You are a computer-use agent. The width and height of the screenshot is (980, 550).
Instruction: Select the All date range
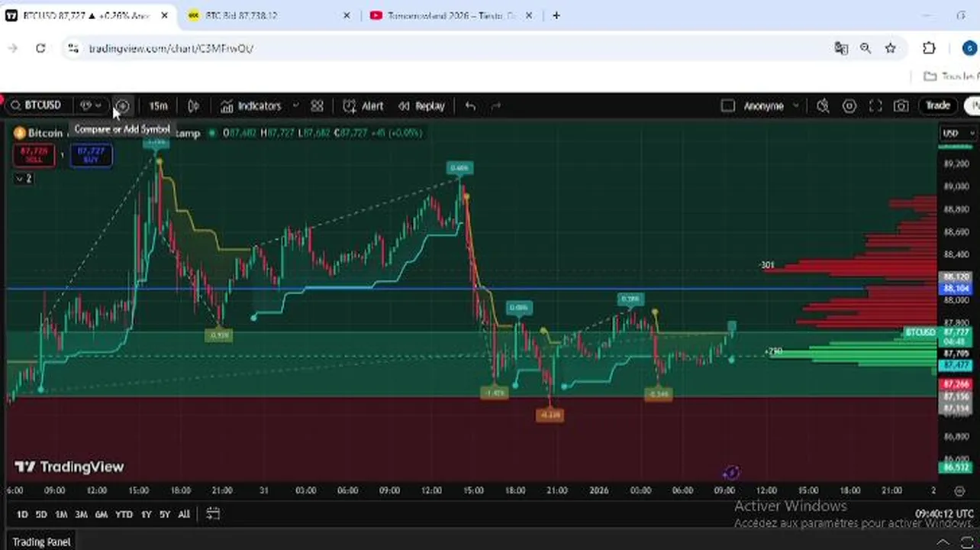click(184, 515)
